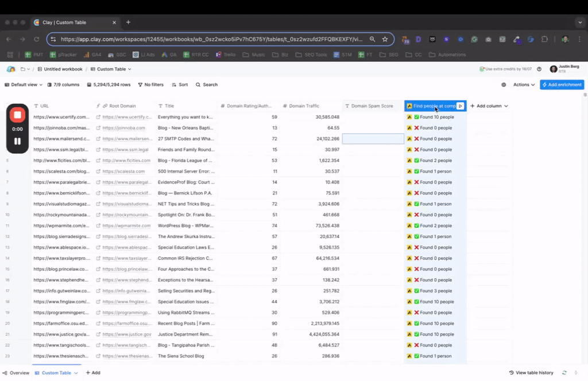Expand the Actions dropdown menu

coord(524,84)
